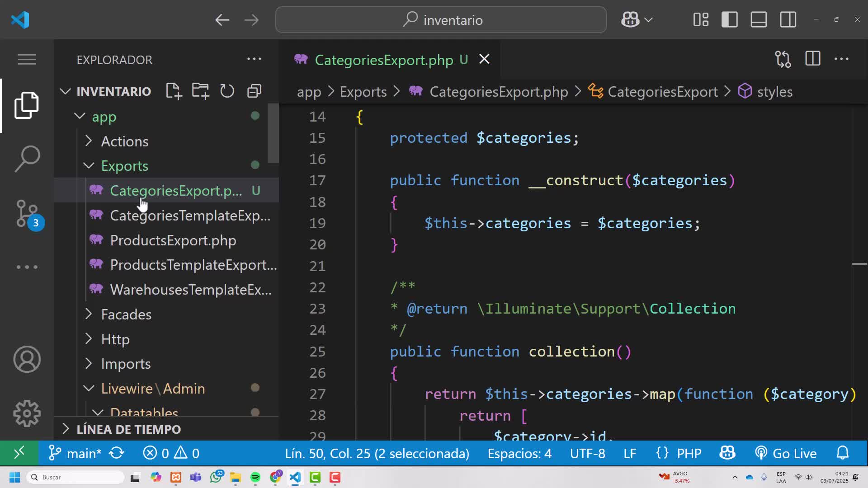Start Go Live server
Viewport: 868px width, 488px height.
coord(786,453)
